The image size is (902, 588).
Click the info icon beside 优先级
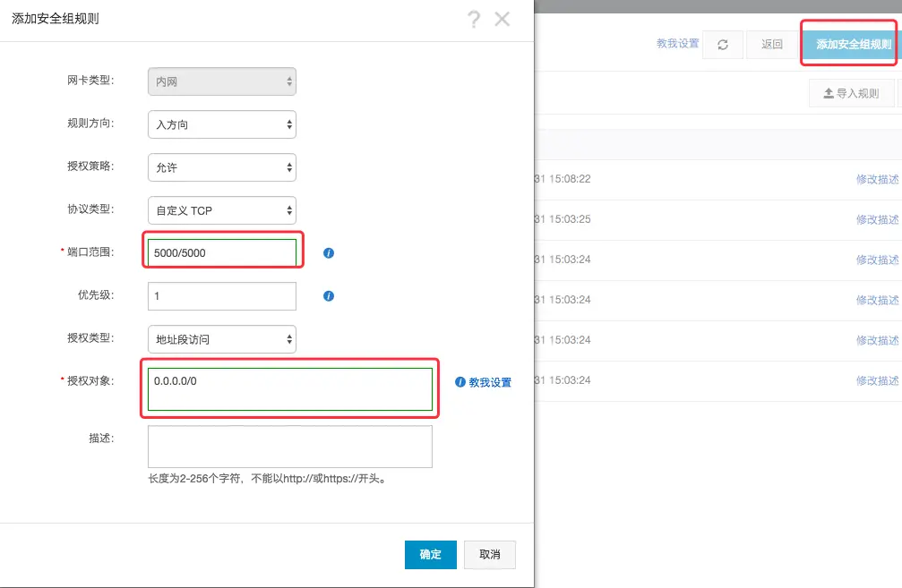[x=329, y=296]
